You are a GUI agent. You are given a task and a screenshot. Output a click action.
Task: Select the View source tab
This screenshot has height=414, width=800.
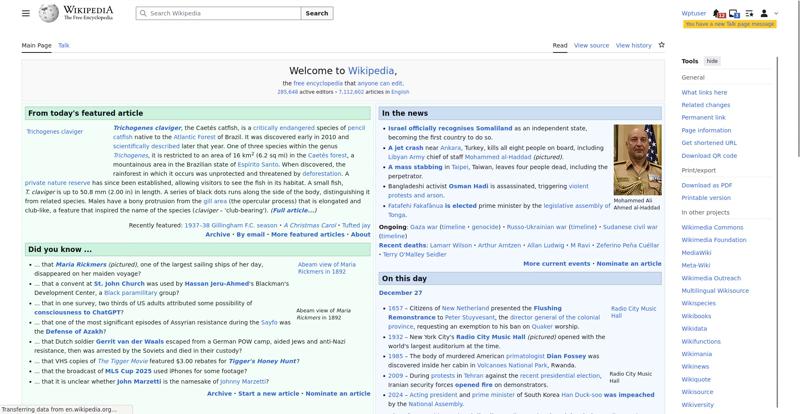[x=591, y=45]
